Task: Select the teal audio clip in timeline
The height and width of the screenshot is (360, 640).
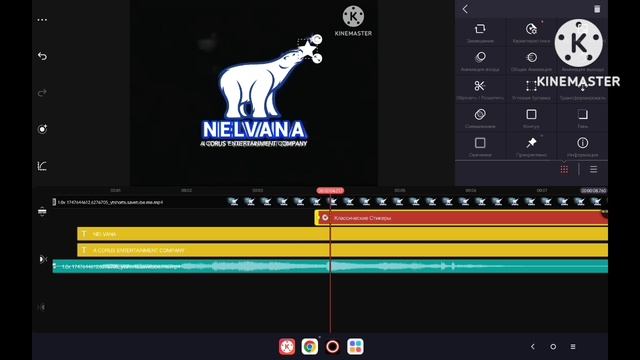Action: (x=330, y=266)
